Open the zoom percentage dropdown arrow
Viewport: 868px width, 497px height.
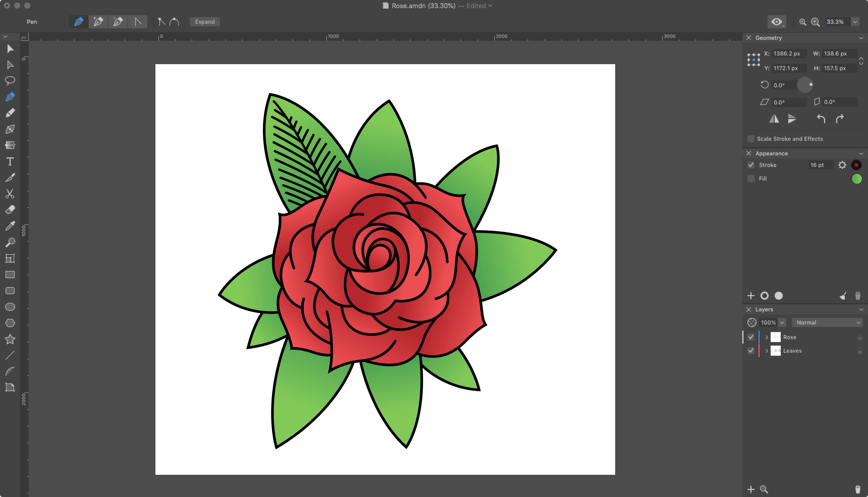pyautogui.click(x=855, y=22)
